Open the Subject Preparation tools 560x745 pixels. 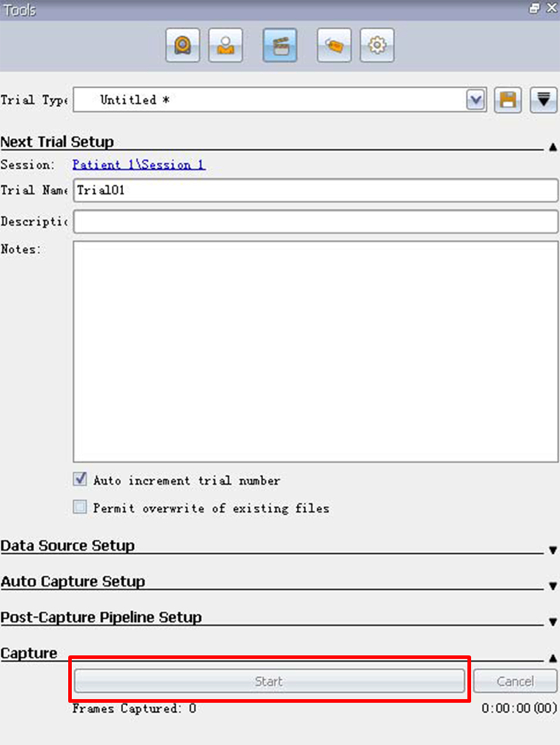(x=226, y=45)
